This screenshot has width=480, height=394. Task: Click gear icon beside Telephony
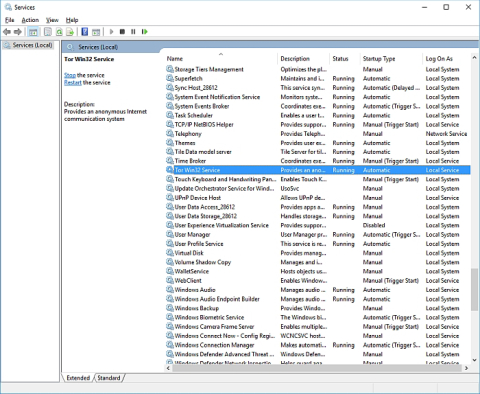pyautogui.click(x=170, y=134)
